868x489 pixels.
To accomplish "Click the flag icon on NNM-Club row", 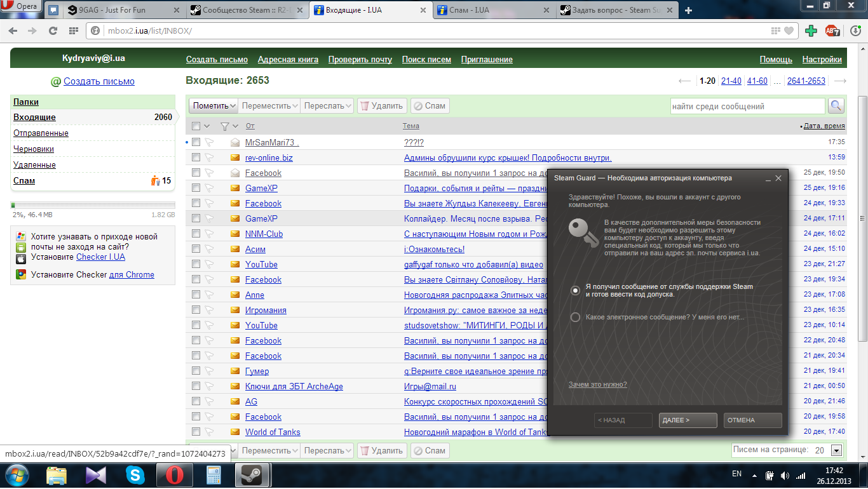I will pos(209,234).
